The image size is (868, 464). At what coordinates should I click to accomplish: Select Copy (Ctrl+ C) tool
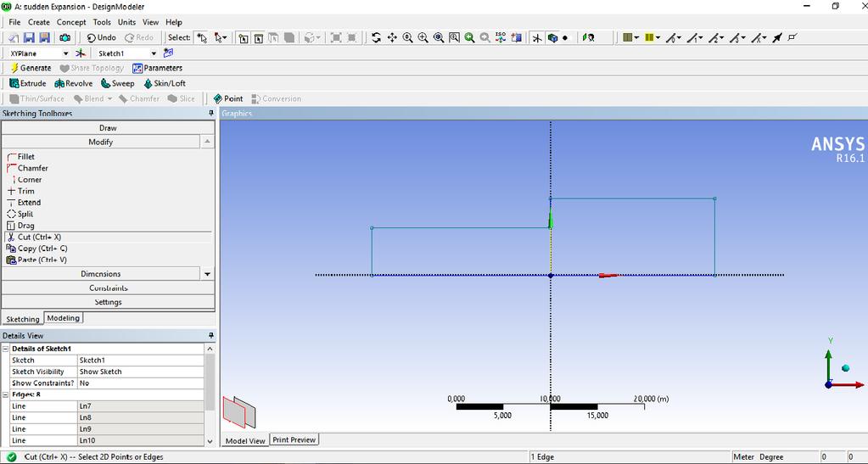(36, 249)
